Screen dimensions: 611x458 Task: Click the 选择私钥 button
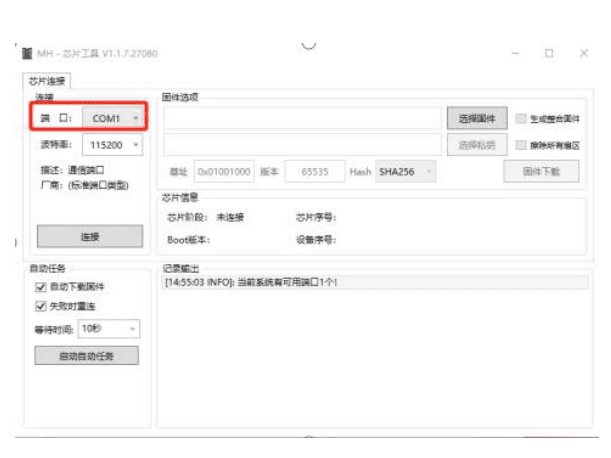tap(477, 145)
